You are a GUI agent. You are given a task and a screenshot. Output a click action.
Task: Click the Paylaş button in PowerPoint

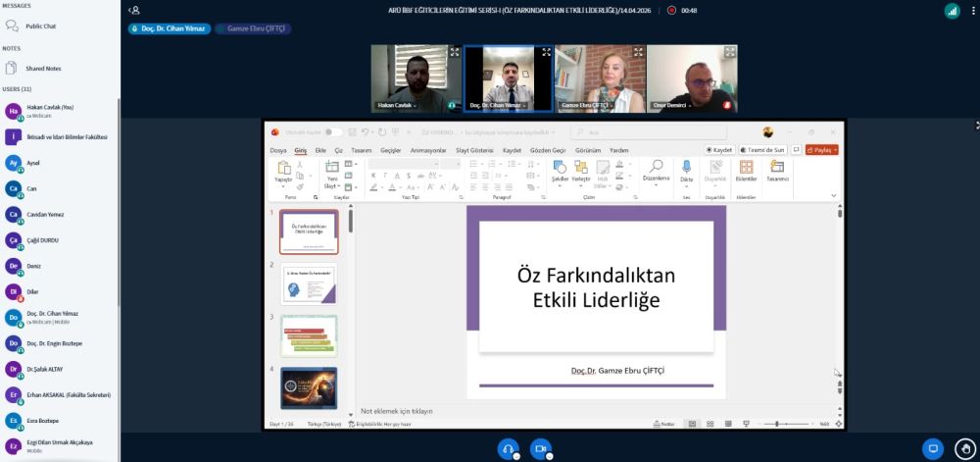tap(821, 150)
